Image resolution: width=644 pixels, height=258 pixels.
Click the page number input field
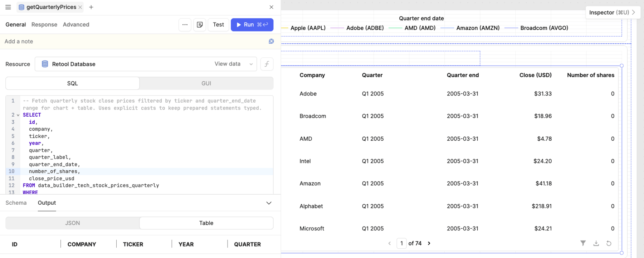pyautogui.click(x=401, y=243)
